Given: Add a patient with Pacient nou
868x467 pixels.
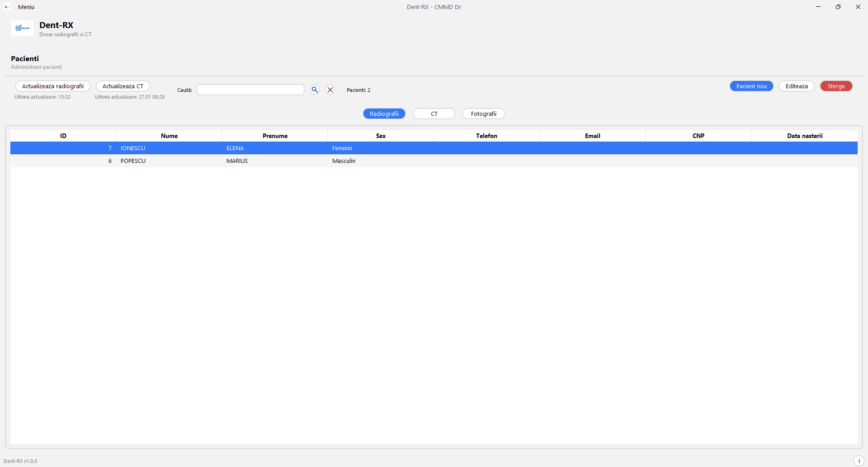Looking at the screenshot, I should (751, 86).
